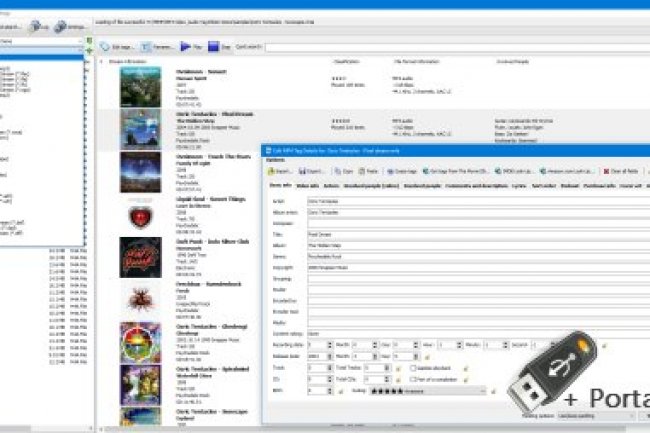Click in the Artist field

tap(478, 201)
